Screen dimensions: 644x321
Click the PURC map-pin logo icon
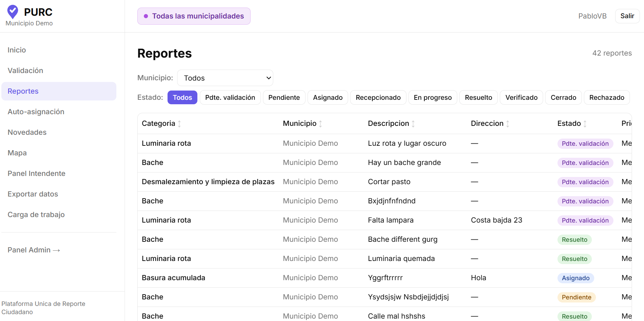click(13, 12)
